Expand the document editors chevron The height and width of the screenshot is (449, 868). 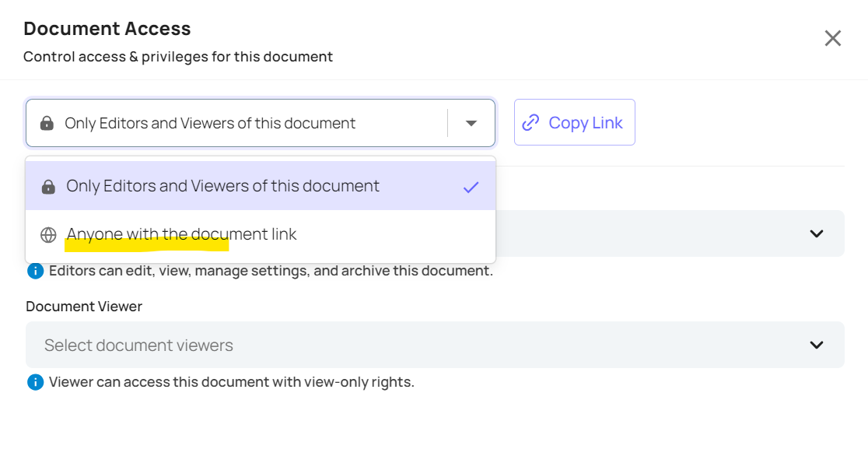[817, 233]
